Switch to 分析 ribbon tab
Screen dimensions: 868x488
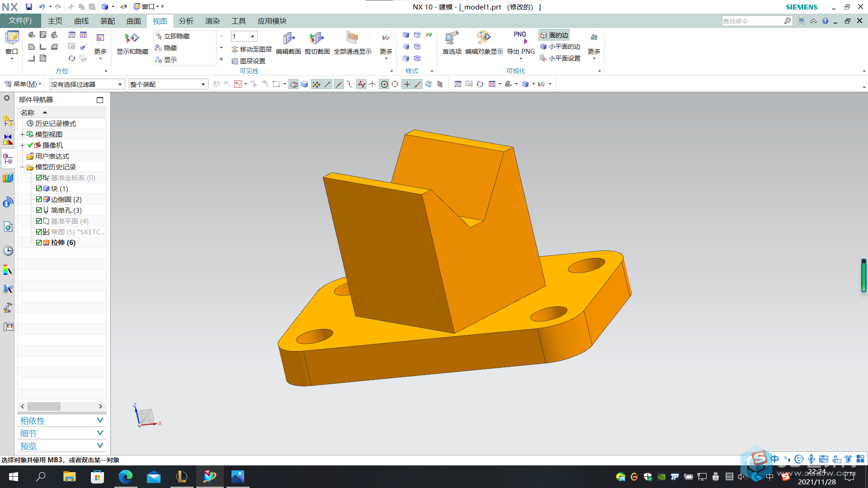(186, 21)
